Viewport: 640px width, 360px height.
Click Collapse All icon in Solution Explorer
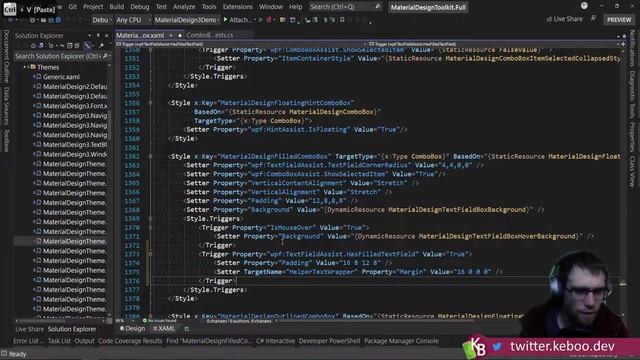(69, 45)
